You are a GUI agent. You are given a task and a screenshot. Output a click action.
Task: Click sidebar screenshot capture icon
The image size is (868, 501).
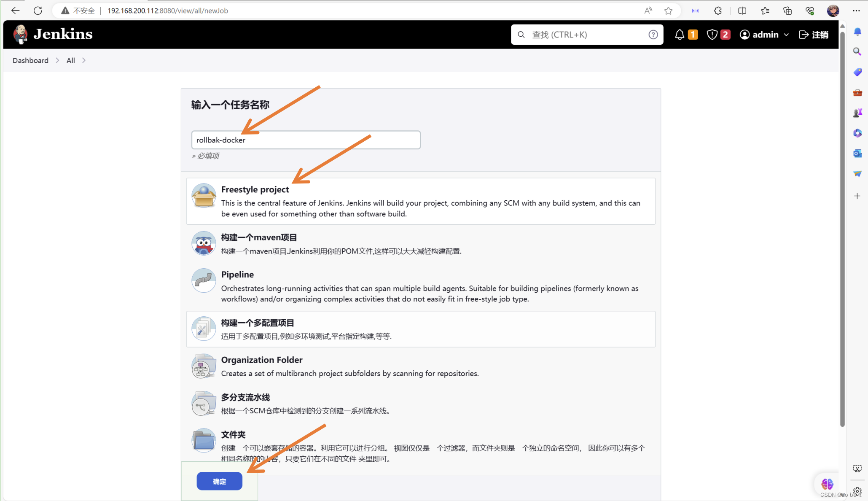[x=857, y=469]
